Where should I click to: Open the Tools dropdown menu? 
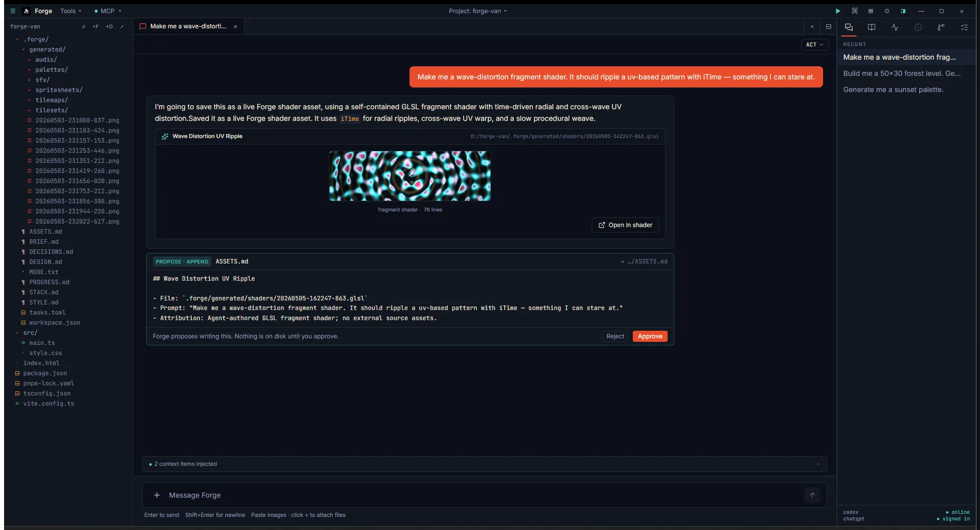71,11
